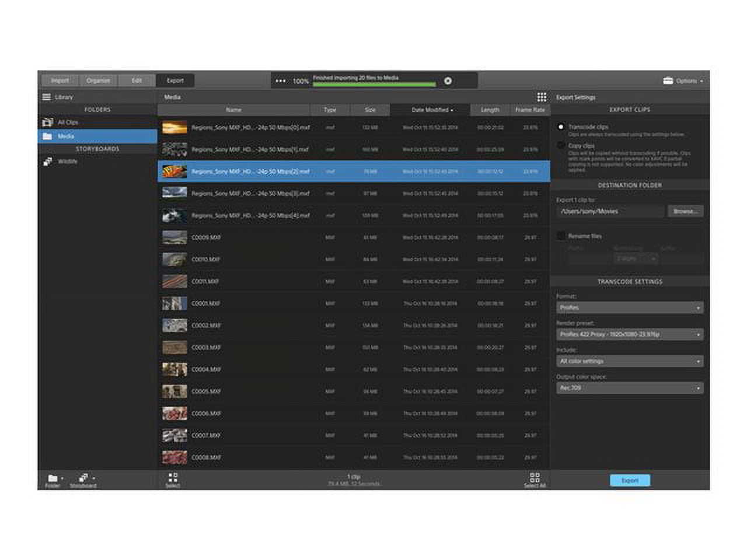Image resolution: width=747 pixels, height=560 pixels.
Task: Click the Browse button
Action: click(685, 211)
